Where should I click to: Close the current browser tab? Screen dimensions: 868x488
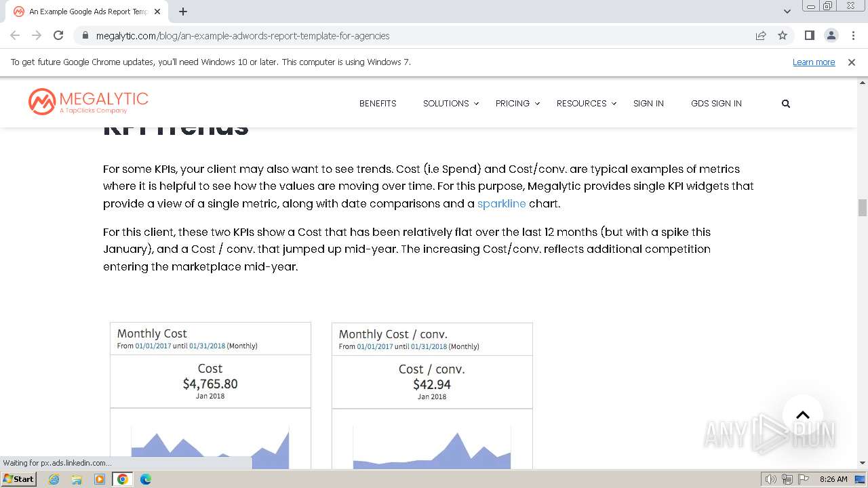pos(157,12)
